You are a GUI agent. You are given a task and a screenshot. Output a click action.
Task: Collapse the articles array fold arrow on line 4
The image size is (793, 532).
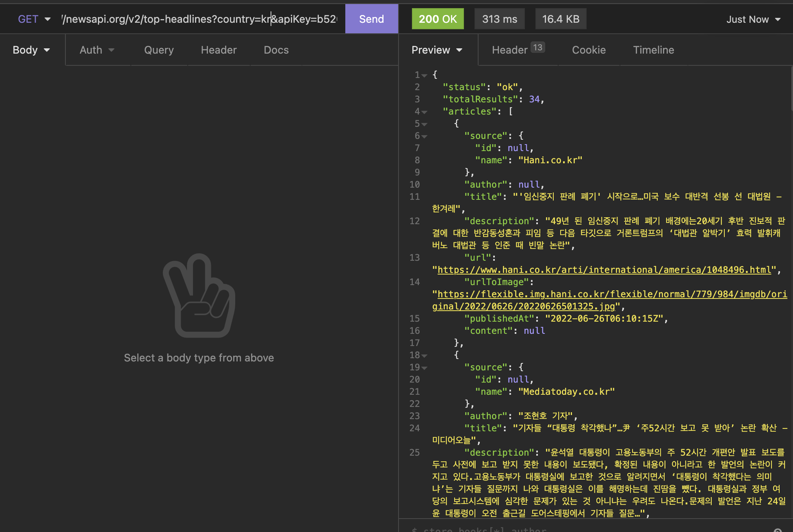(x=425, y=112)
